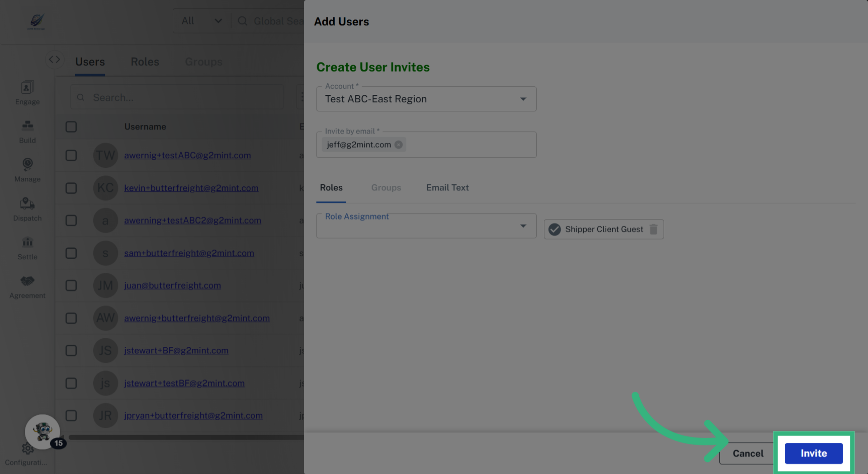This screenshot has height=474, width=868.
Task: Expand the Role Assignment dropdown
Action: click(x=523, y=226)
